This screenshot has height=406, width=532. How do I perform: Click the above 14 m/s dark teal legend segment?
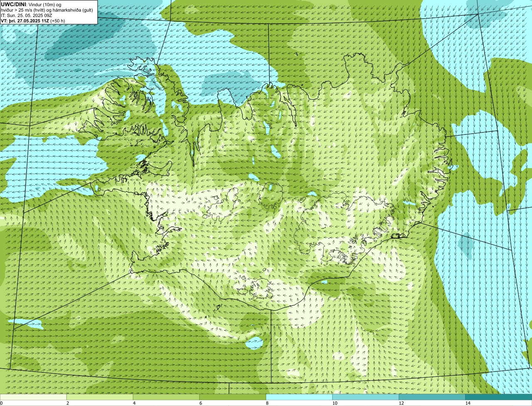point(499,397)
